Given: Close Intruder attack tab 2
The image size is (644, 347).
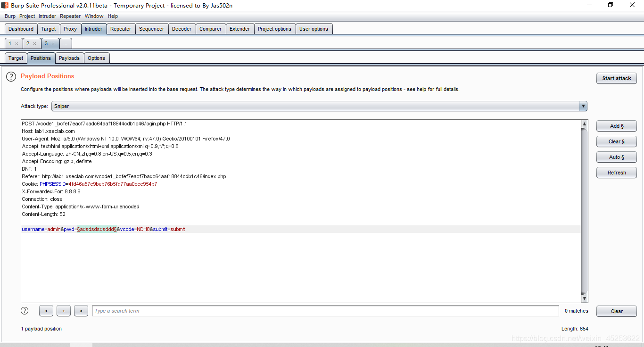Looking at the screenshot, I should [34, 43].
